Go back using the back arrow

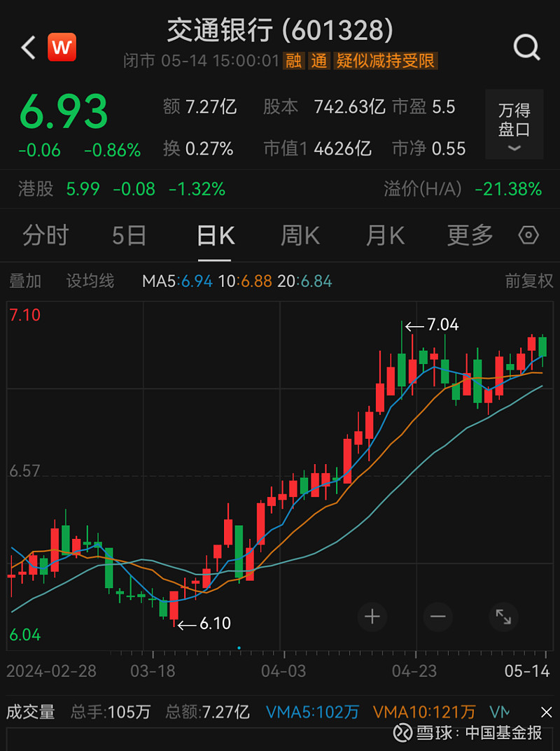click(27, 48)
